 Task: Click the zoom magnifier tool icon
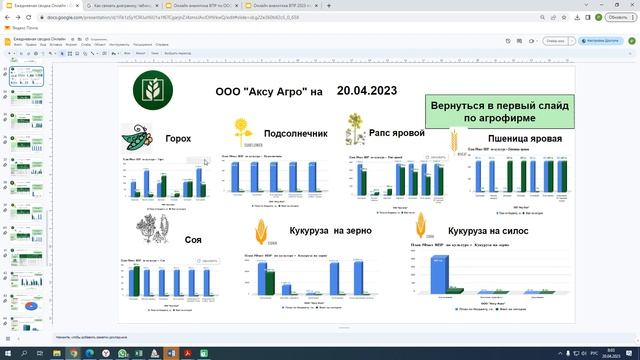[x=51, y=53]
